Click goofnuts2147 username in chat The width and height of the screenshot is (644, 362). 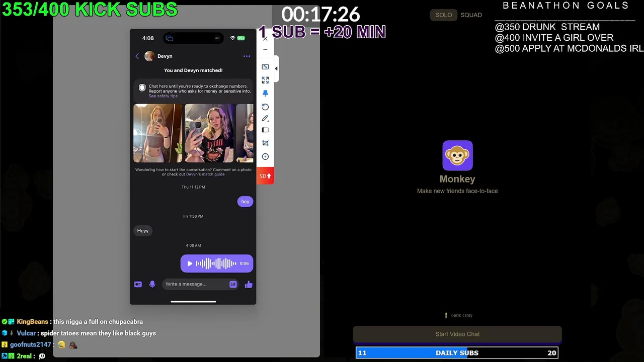(x=31, y=345)
